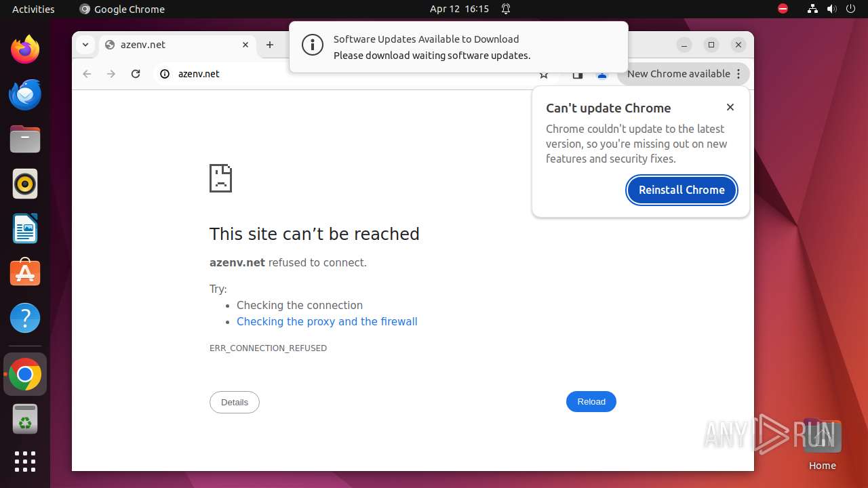Open the Activities overview
Image resolution: width=868 pixels, height=488 pixels.
(33, 9)
